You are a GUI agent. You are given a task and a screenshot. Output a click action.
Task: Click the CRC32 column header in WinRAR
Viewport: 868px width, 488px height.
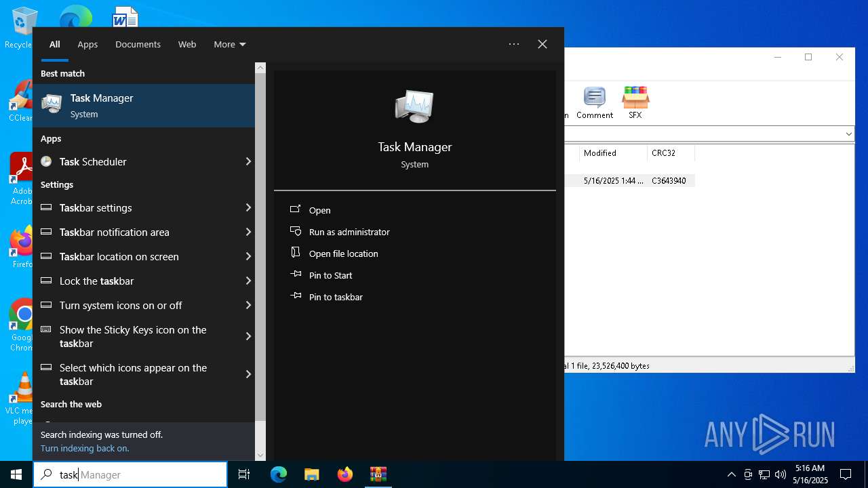click(671, 153)
